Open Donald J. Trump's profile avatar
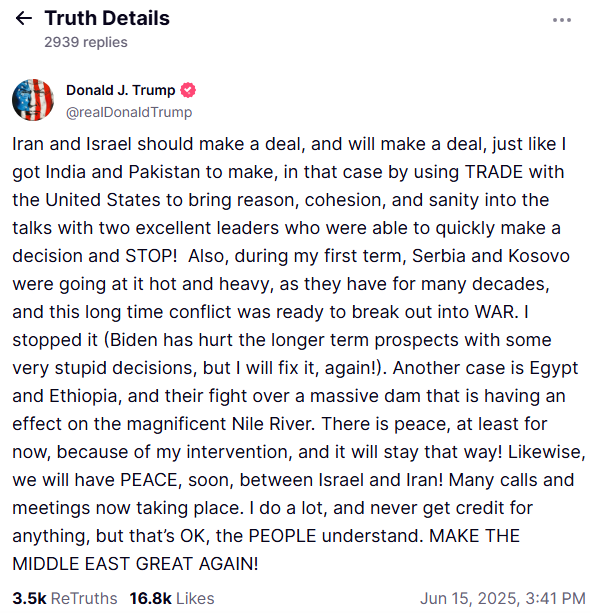 (x=33, y=100)
